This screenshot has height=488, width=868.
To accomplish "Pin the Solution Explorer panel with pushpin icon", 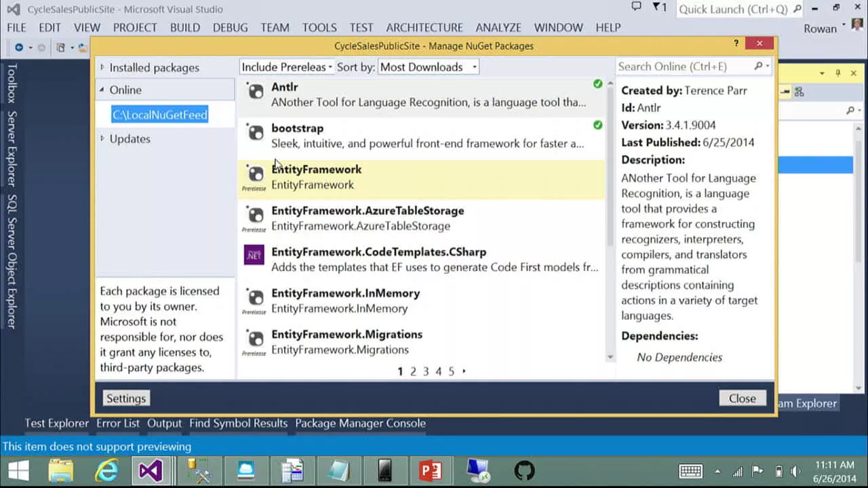I will point(837,73).
